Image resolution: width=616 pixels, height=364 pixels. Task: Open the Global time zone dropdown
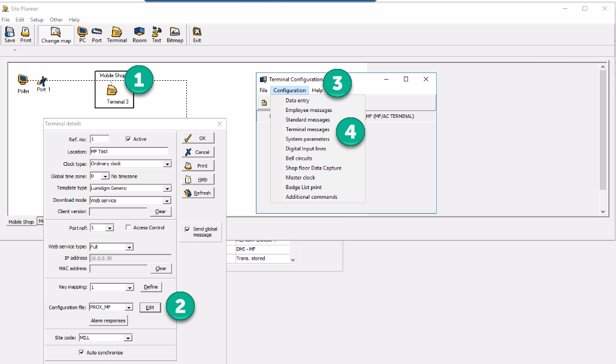105,176
